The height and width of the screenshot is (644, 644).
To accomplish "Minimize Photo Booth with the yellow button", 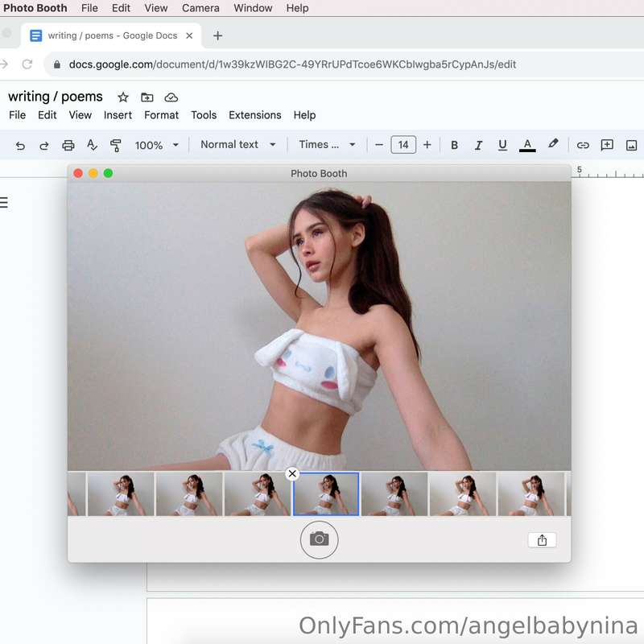I will (x=93, y=173).
